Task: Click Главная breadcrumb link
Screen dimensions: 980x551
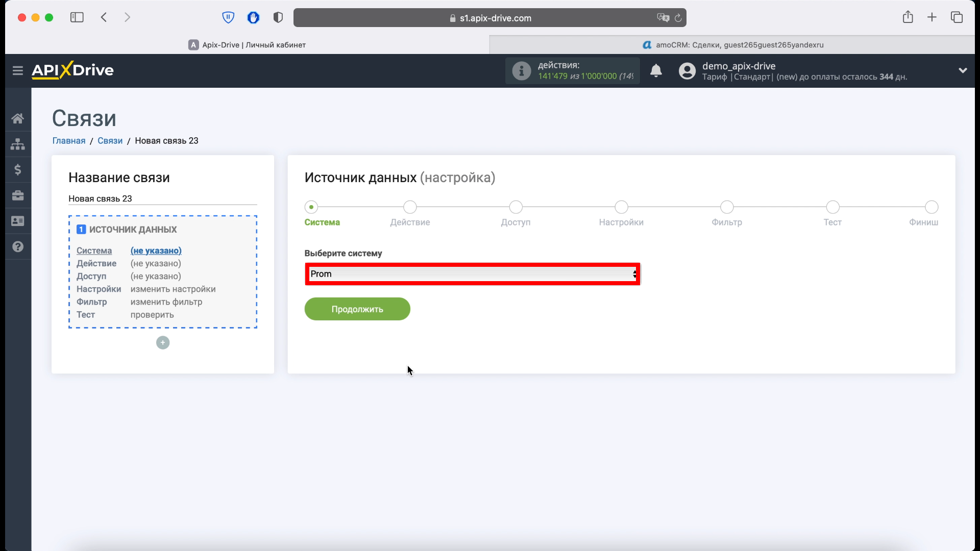Action: point(69,141)
